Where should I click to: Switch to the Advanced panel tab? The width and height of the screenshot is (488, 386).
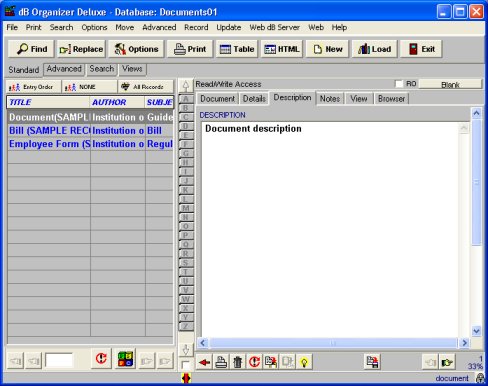click(x=64, y=69)
